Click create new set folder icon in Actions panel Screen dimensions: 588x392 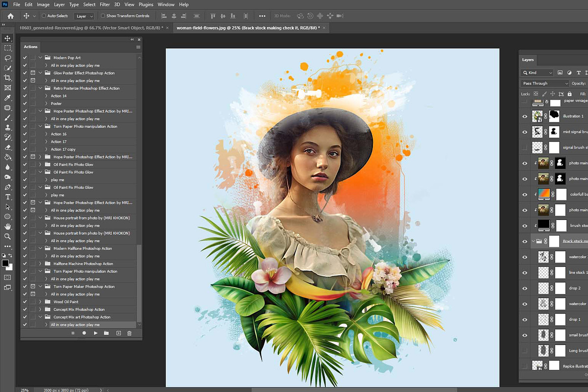click(x=106, y=333)
